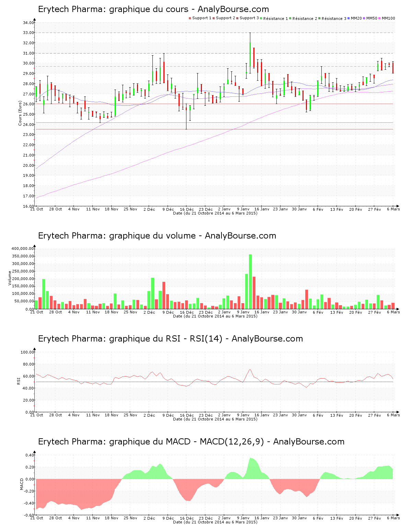
Task: Click '21 Oct' date under the price chart
Action: click(x=37, y=209)
